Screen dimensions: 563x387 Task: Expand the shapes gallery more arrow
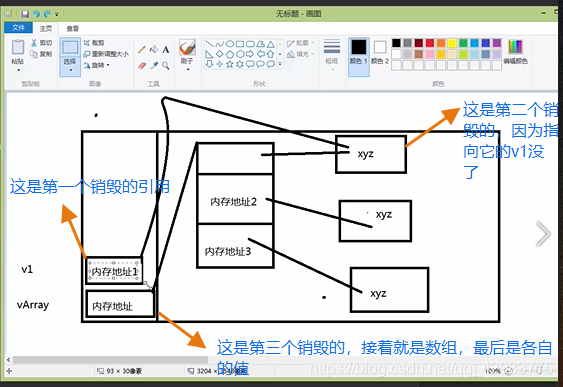pos(280,64)
